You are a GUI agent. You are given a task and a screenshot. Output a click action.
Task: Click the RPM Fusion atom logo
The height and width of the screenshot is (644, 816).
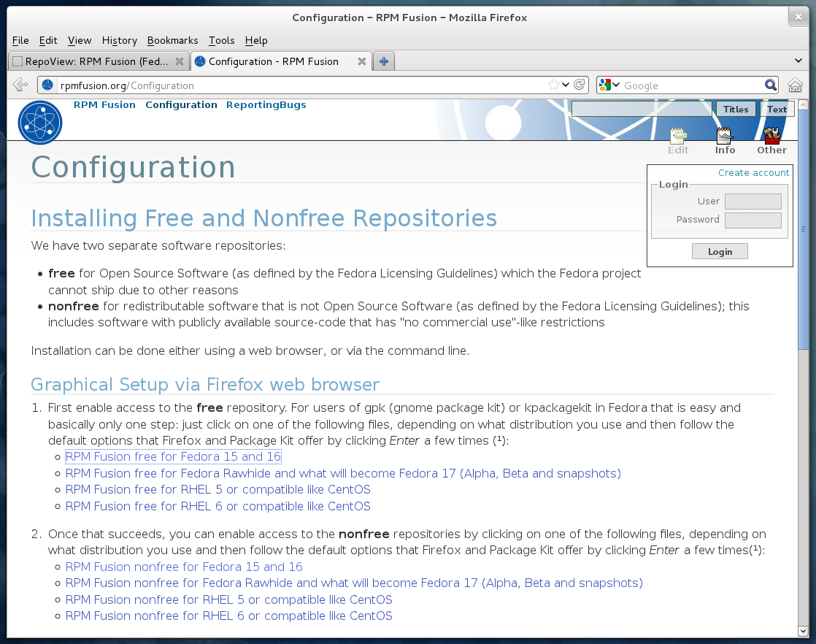point(40,123)
